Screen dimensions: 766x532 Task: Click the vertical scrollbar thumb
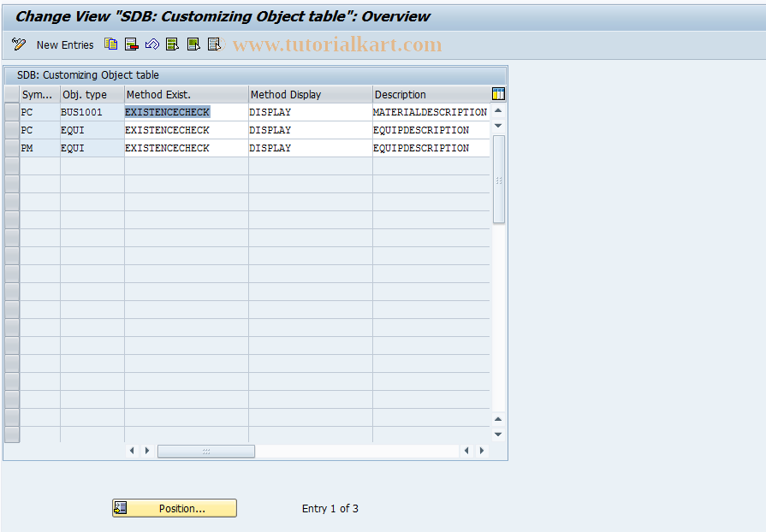(499, 180)
